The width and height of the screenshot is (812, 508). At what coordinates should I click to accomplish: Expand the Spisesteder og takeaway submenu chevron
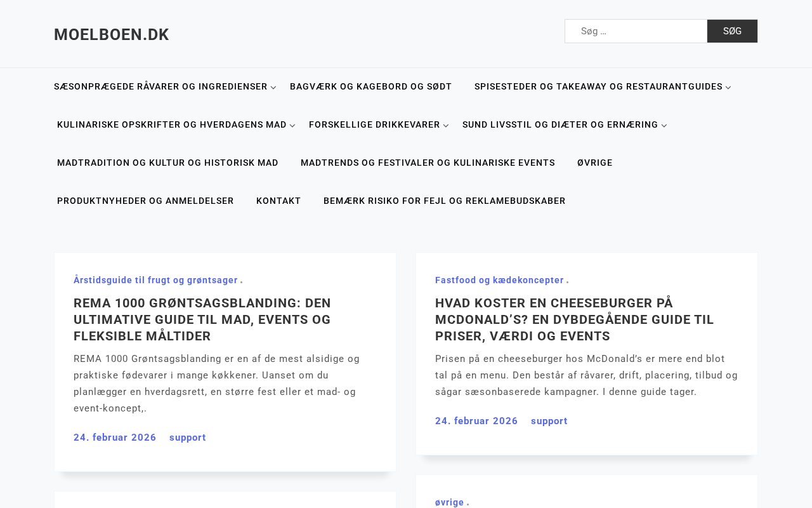728,88
